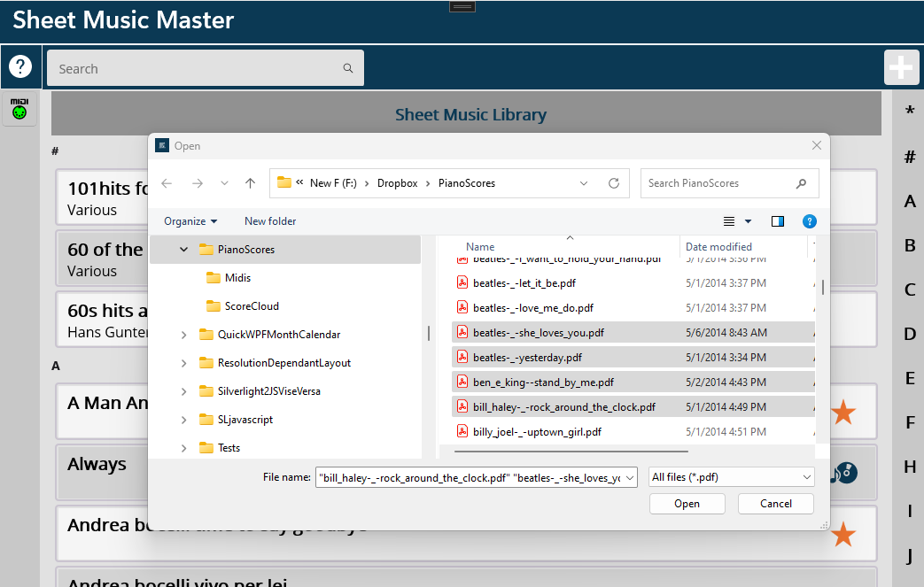Click the refresh folder icon in the address bar
This screenshot has width=924, height=587.
tap(613, 183)
